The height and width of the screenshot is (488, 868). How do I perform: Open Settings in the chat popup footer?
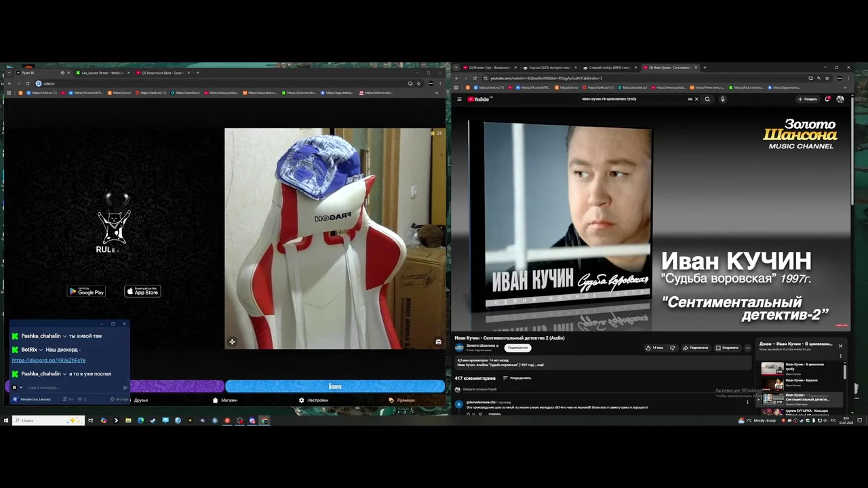pos(121,399)
